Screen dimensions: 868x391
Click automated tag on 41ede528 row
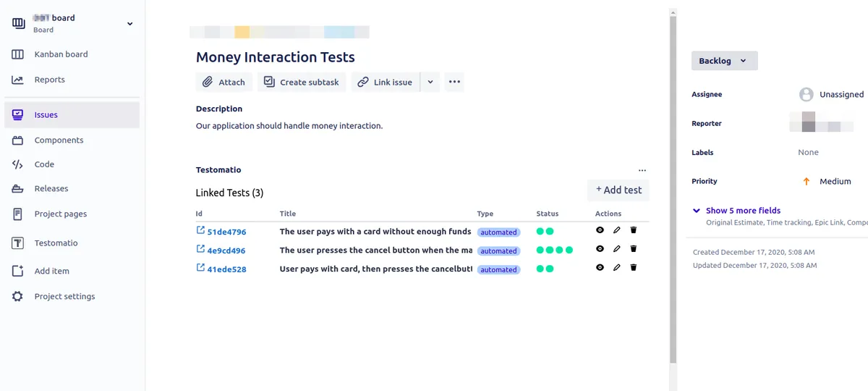499,270
